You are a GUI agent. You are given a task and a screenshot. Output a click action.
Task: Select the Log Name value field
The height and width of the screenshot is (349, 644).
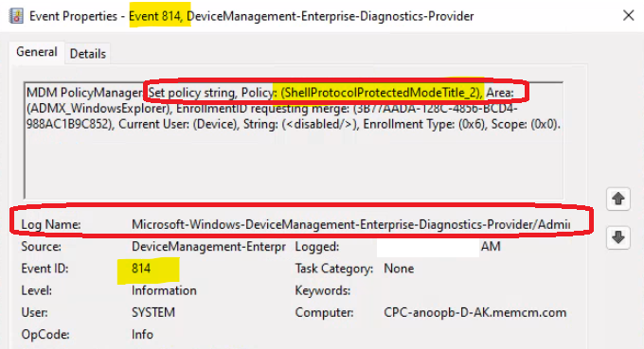350,225
